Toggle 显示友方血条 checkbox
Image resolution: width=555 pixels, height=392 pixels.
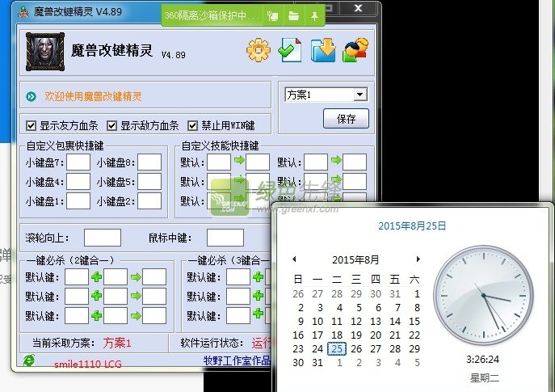[32, 125]
